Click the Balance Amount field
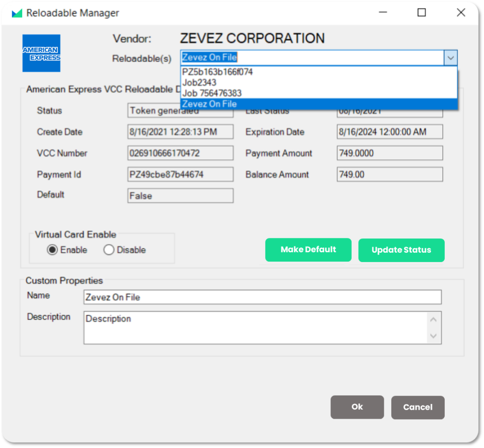The width and height of the screenshot is (484, 448). [x=389, y=175]
